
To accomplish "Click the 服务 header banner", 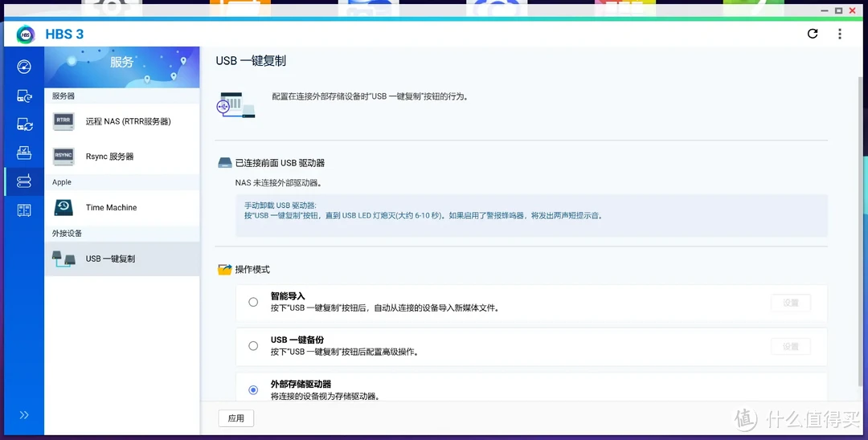I will coord(122,67).
